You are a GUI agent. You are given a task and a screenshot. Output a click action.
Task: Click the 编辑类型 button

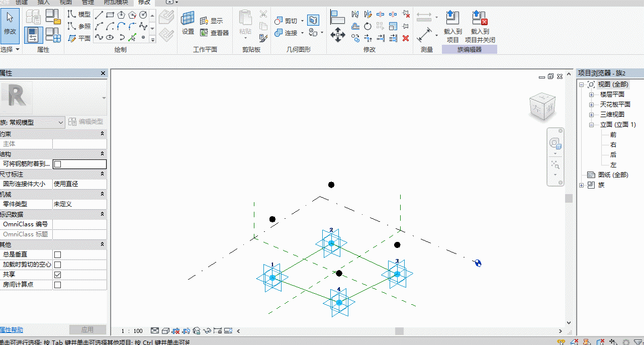pyautogui.click(x=86, y=122)
